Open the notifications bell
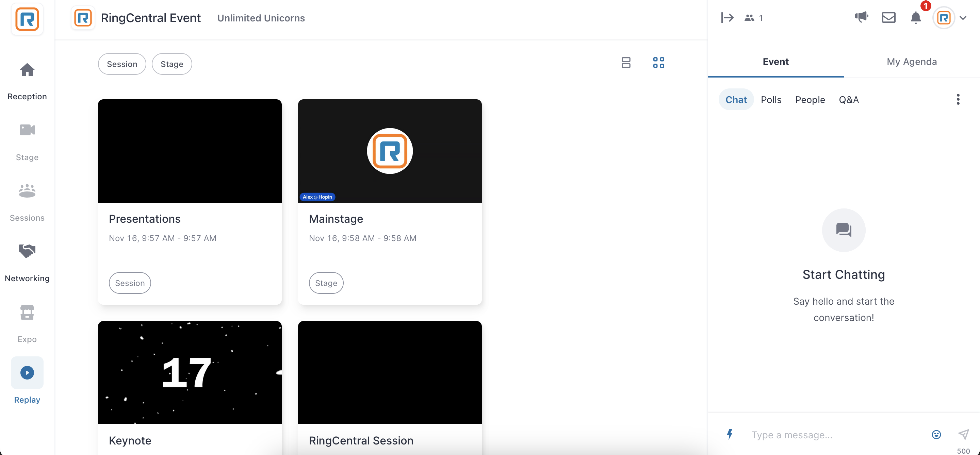980x455 pixels. [x=916, y=18]
